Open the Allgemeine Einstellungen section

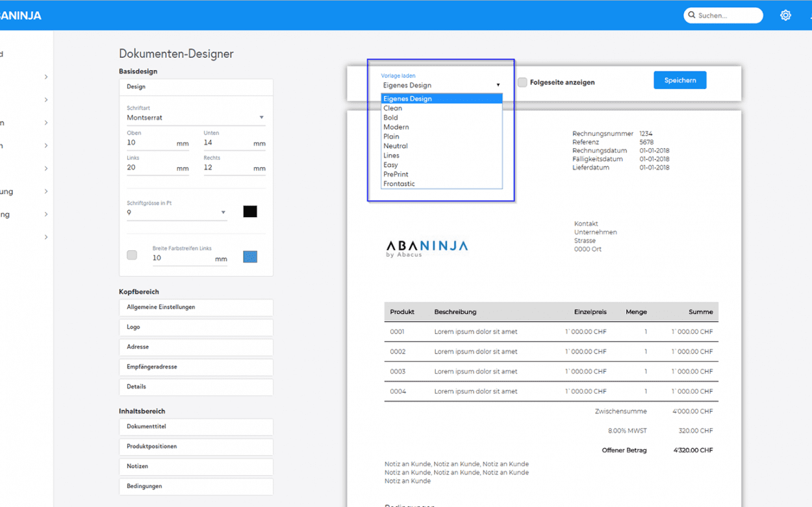[196, 307]
